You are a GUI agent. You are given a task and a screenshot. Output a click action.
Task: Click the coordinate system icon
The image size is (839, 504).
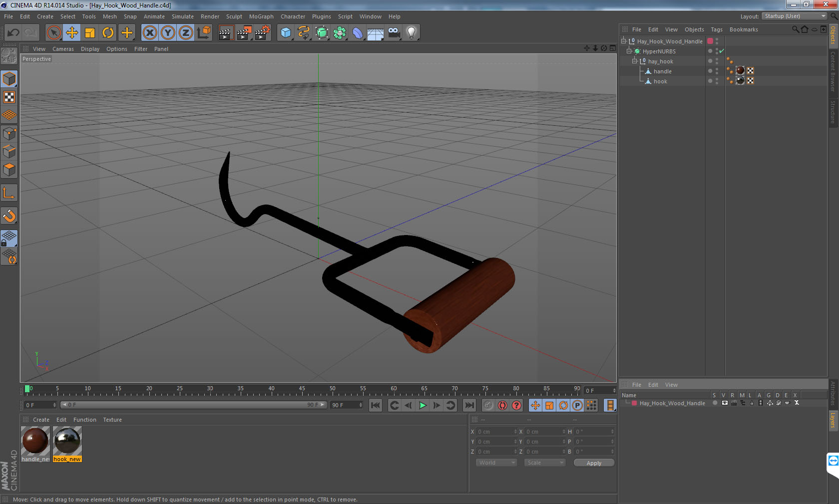click(x=204, y=33)
